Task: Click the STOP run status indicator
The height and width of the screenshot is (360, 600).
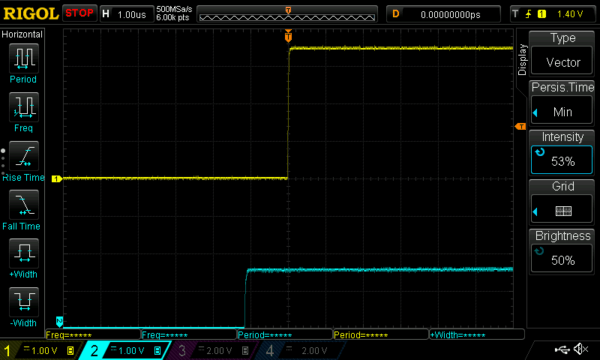Action: [x=79, y=13]
